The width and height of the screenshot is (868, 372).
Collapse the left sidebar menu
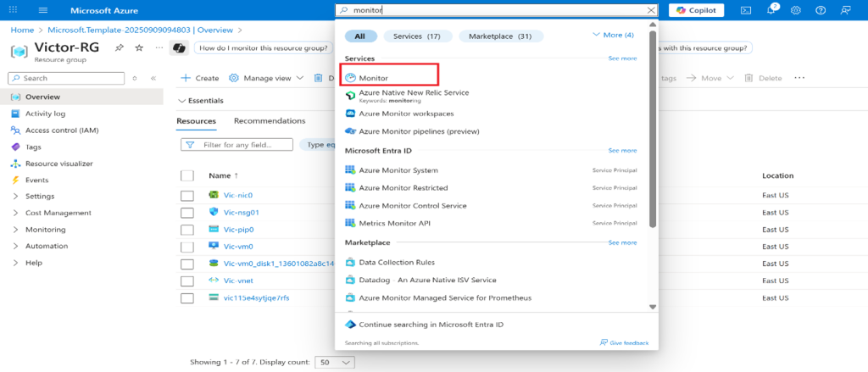(153, 79)
